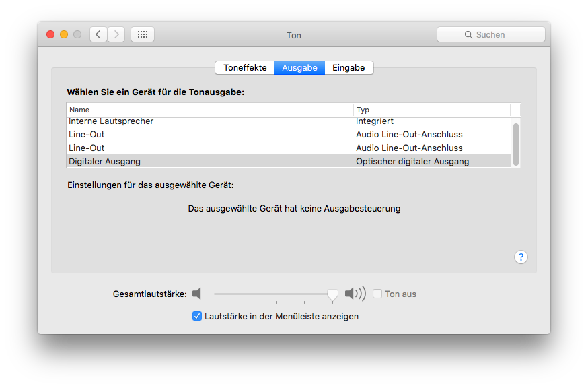Switch to the Toneffekte tab
This screenshot has height=388, width=588.
(245, 67)
